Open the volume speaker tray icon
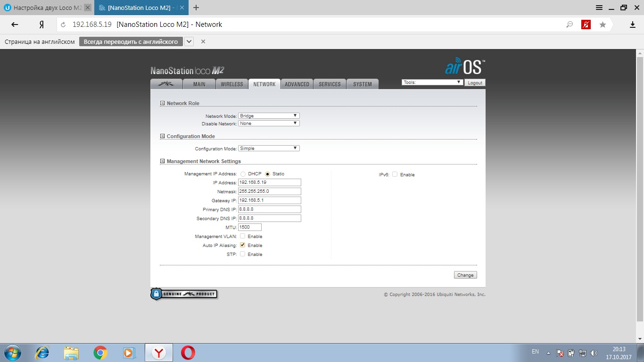 point(594,353)
